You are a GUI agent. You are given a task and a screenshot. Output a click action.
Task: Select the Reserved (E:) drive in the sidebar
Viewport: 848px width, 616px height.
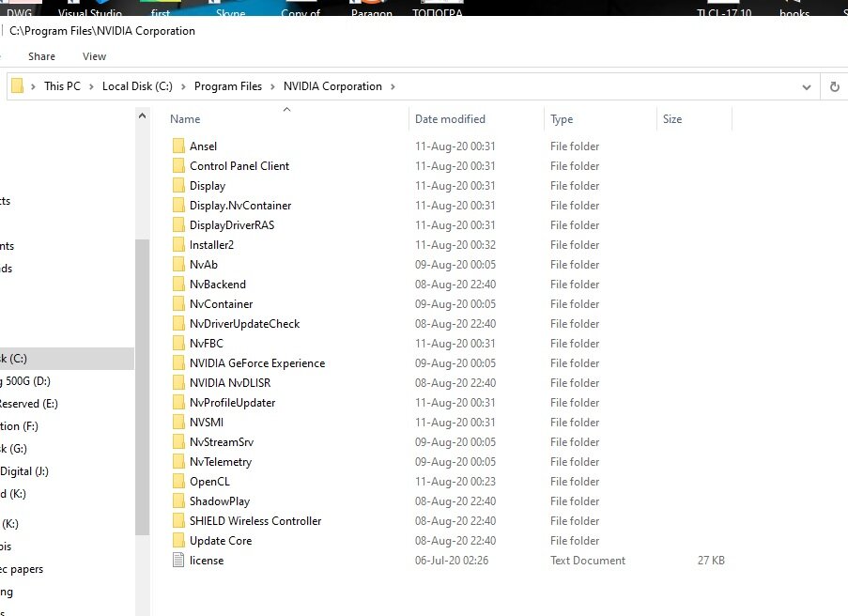click(x=29, y=404)
